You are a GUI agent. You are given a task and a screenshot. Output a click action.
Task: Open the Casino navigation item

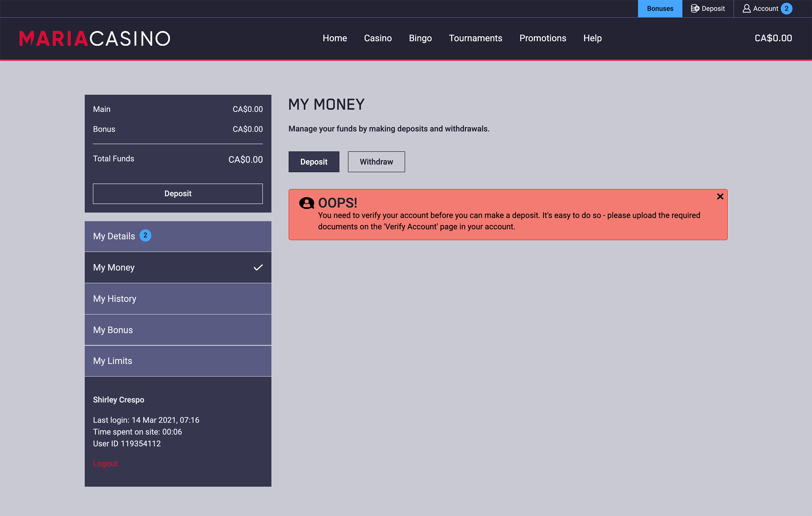coord(378,38)
